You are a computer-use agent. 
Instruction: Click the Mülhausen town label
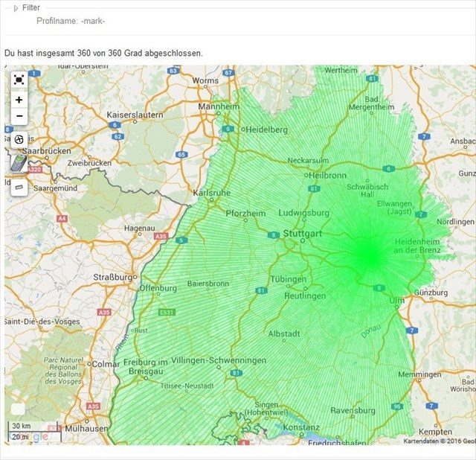pyautogui.click(x=86, y=429)
